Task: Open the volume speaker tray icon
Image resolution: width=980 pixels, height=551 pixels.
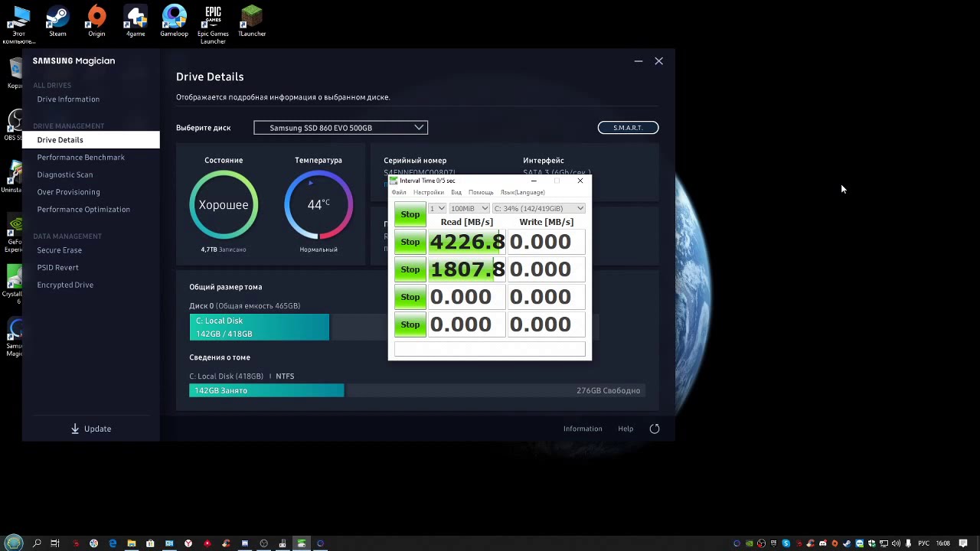Action: pos(896,543)
